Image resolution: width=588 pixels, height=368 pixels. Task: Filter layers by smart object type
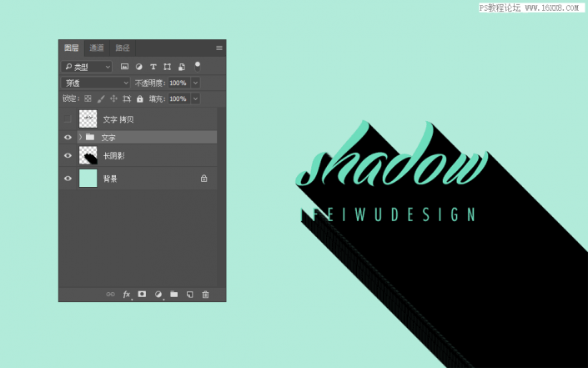[x=182, y=67]
